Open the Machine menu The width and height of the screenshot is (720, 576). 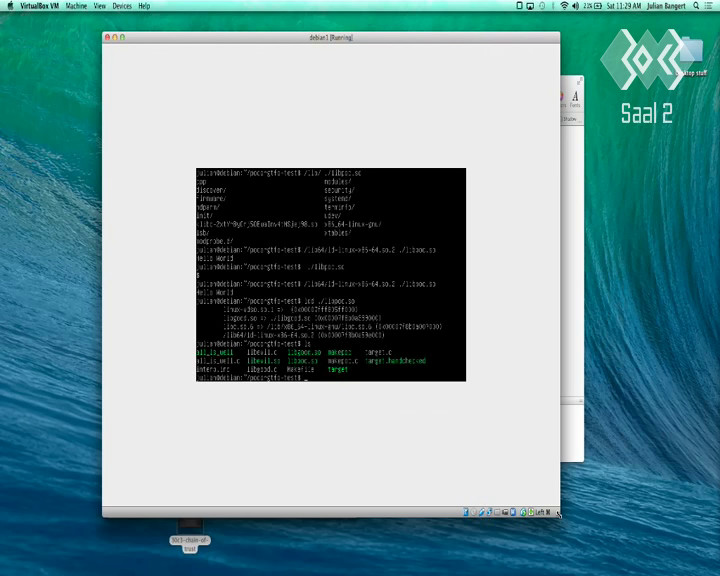pos(76,6)
